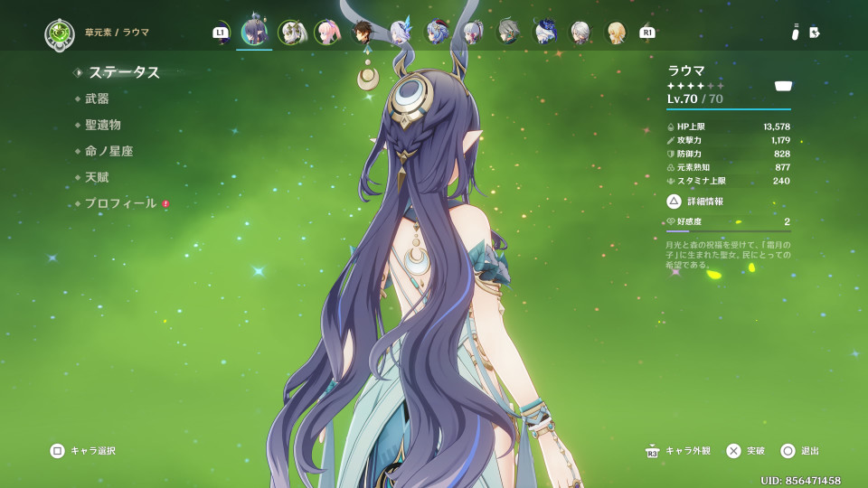Click the R1 next character button

647,33
